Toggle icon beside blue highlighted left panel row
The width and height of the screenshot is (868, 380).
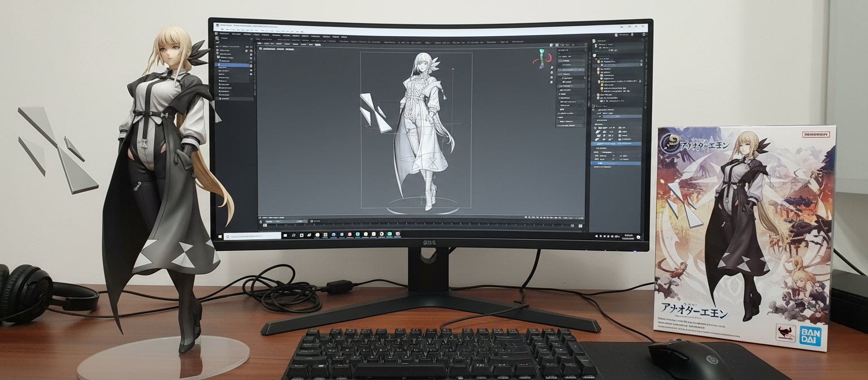coord(251,66)
